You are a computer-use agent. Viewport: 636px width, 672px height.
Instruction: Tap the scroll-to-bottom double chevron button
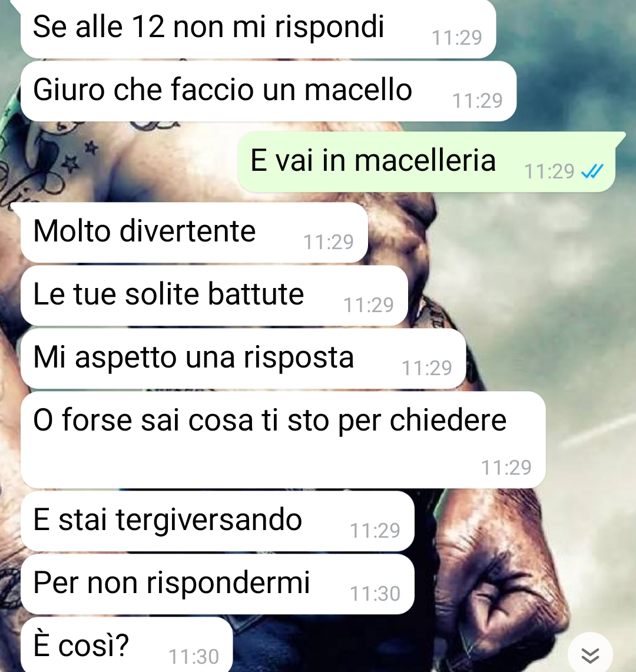[590, 654]
